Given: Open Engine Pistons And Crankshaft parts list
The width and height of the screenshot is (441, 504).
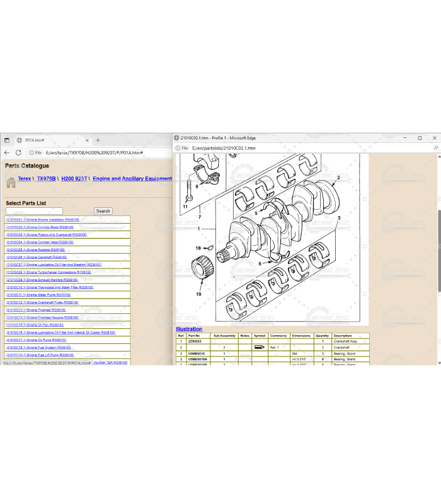Looking at the screenshot, I should click(46, 234).
